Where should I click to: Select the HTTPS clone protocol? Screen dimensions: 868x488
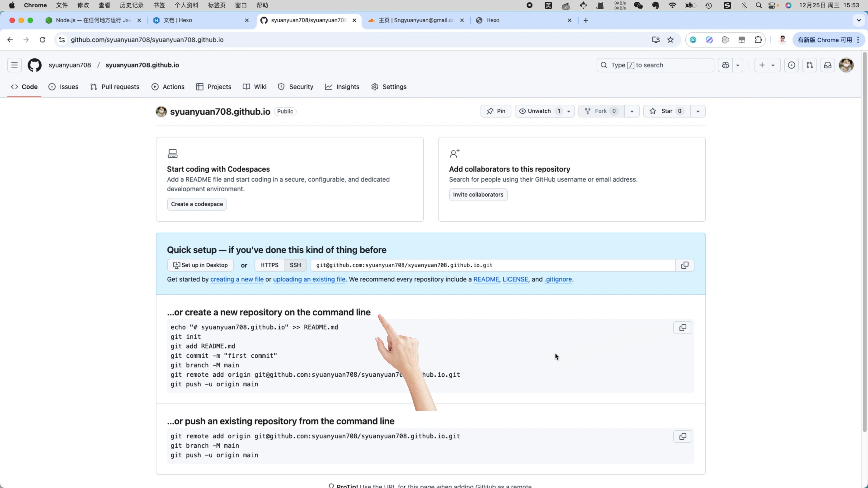click(x=269, y=265)
